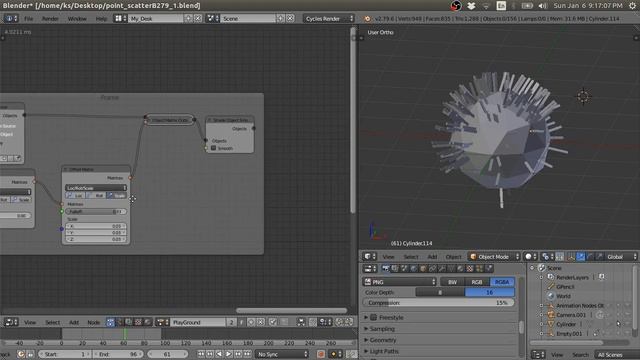Click the Scale X value field

click(x=96, y=226)
